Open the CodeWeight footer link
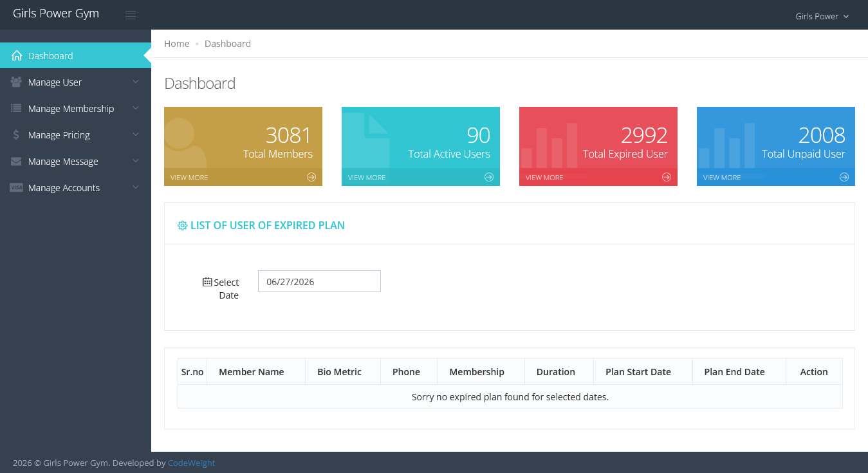This screenshot has width=868, height=473. (192, 463)
